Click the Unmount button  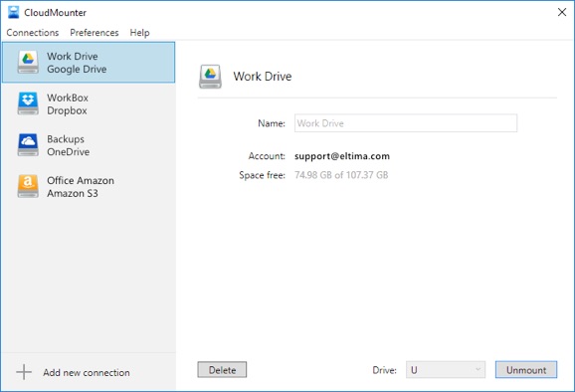pos(526,370)
